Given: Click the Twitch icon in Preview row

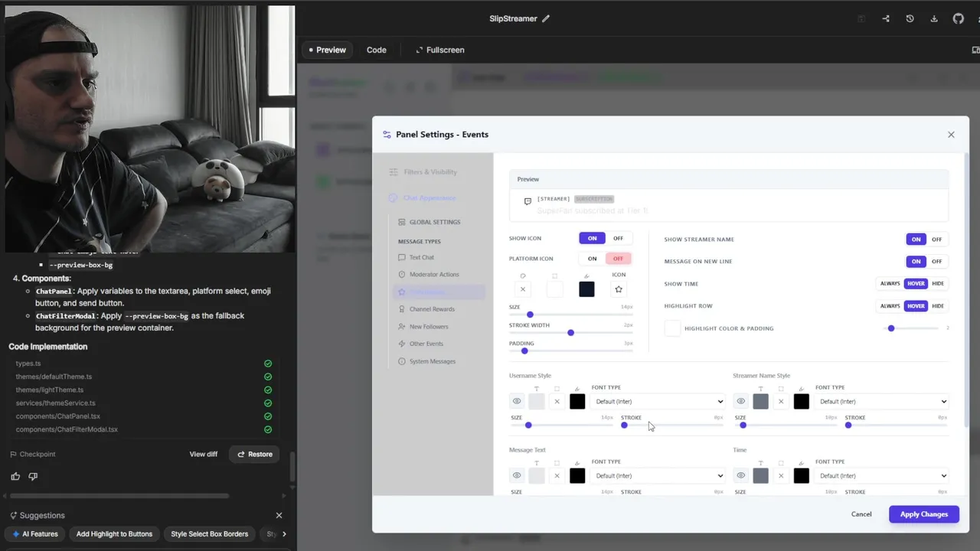Looking at the screenshot, I should 528,202.
